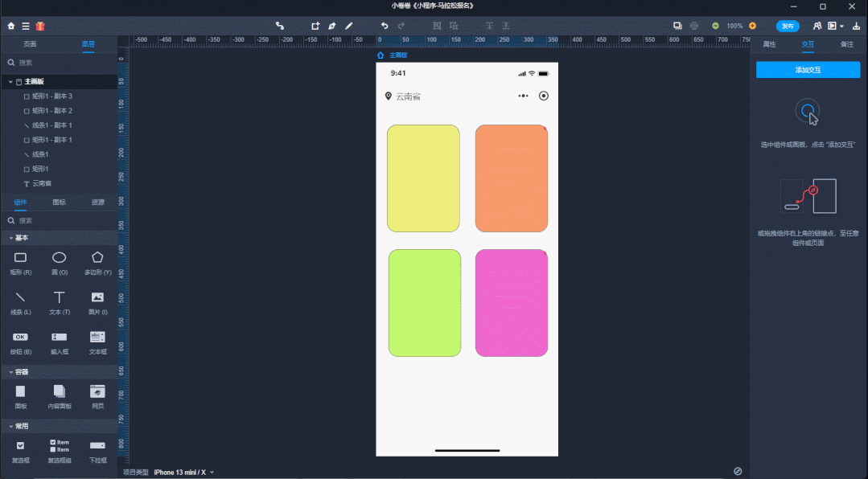This screenshot has width=868, height=479.
Task: Click the 添加交互 add interaction button
Action: pos(808,70)
